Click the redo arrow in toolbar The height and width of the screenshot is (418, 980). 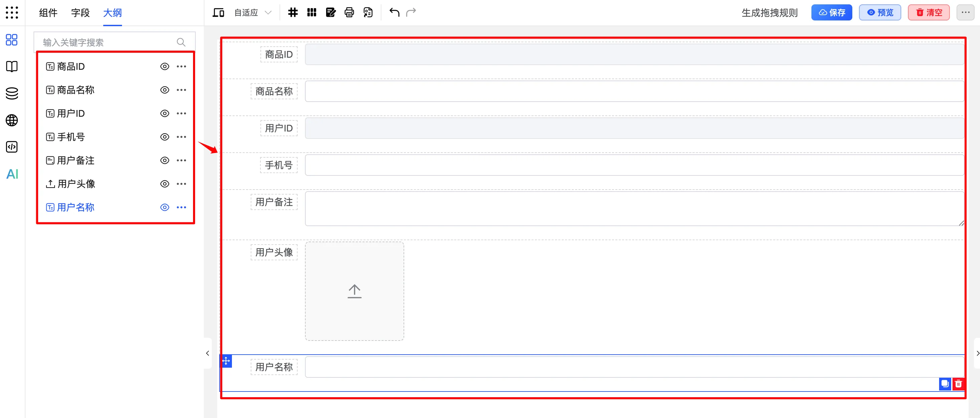(x=411, y=12)
